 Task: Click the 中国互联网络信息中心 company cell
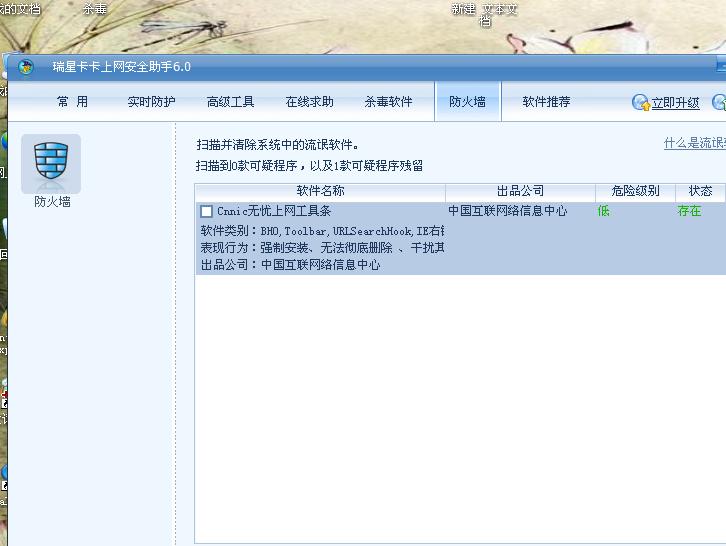[x=507, y=211]
